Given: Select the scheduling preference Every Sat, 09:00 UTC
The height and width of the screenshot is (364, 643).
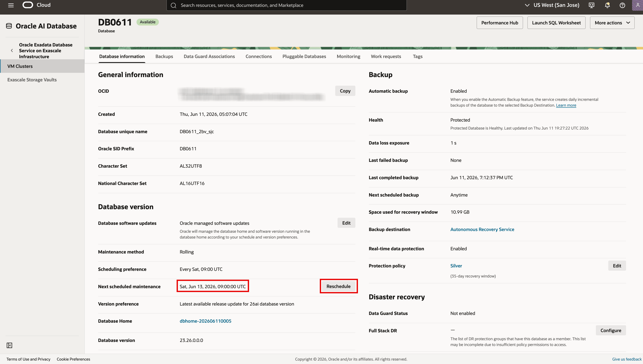Looking at the screenshot, I should (x=201, y=269).
